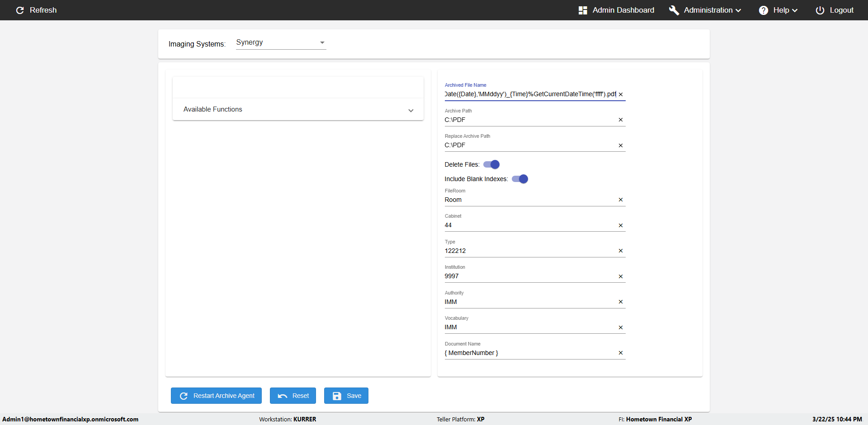Click the Help question mark icon
Screen dimensions: 868x425
click(764, 10)
